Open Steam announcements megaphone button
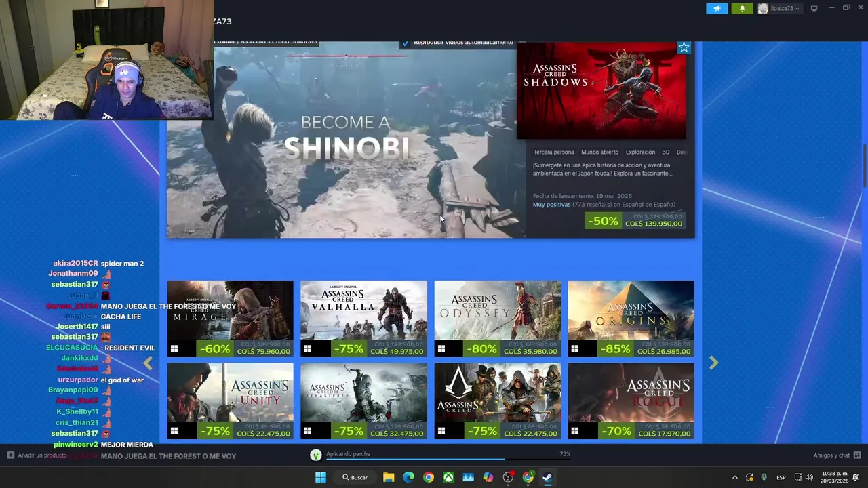The image size is (868, 488). point(717,9)
